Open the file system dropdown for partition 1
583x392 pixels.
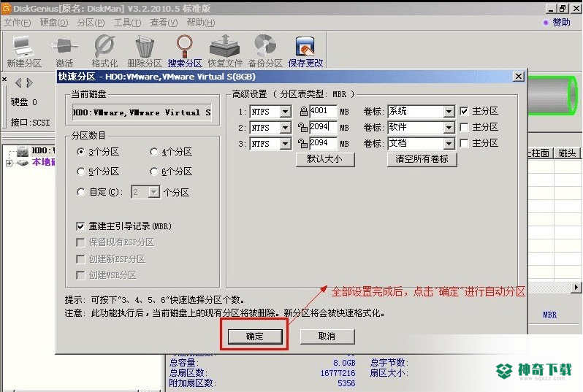(285, 112)
